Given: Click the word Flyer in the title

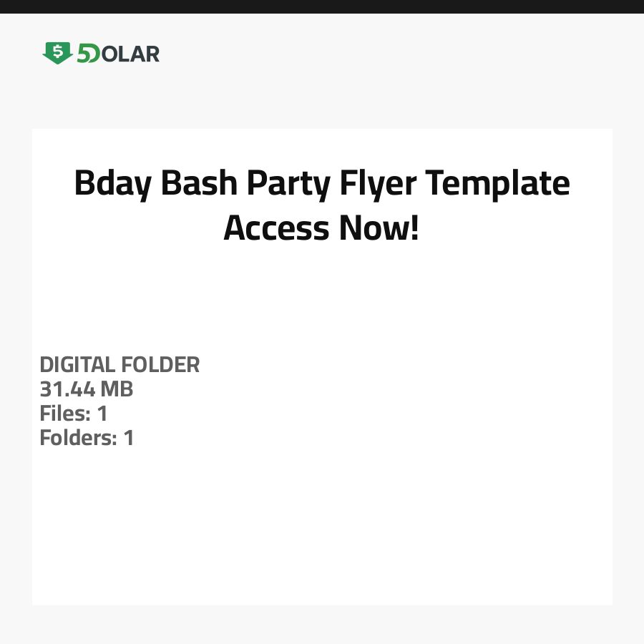Looking at the screenshot, I should click(377, 184).
